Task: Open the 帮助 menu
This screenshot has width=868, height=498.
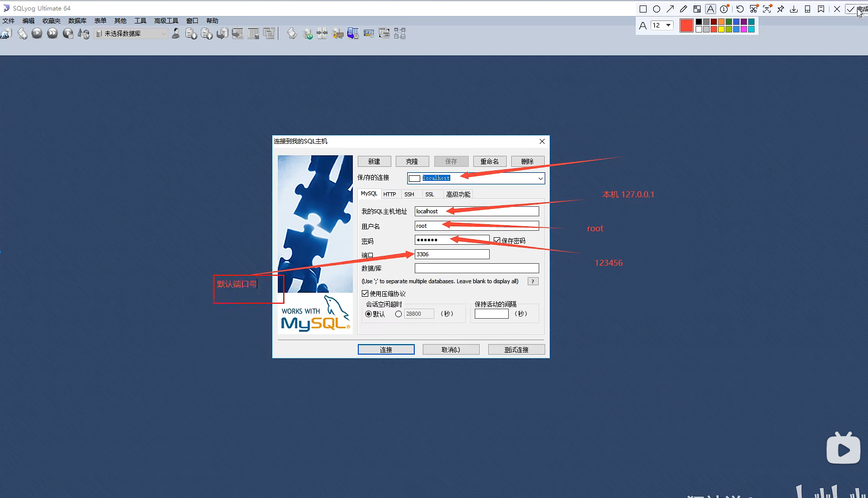Action: pos(212,21)
